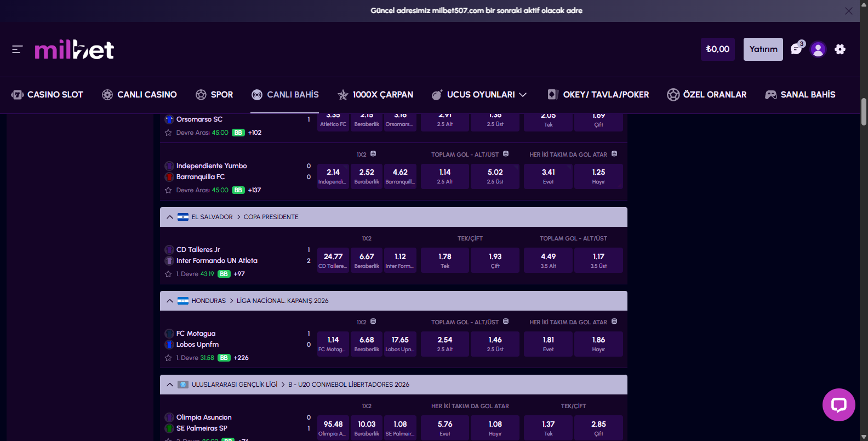Select 3.41 Evet both teams score
The image size is (868, 441).
point(548,176)
